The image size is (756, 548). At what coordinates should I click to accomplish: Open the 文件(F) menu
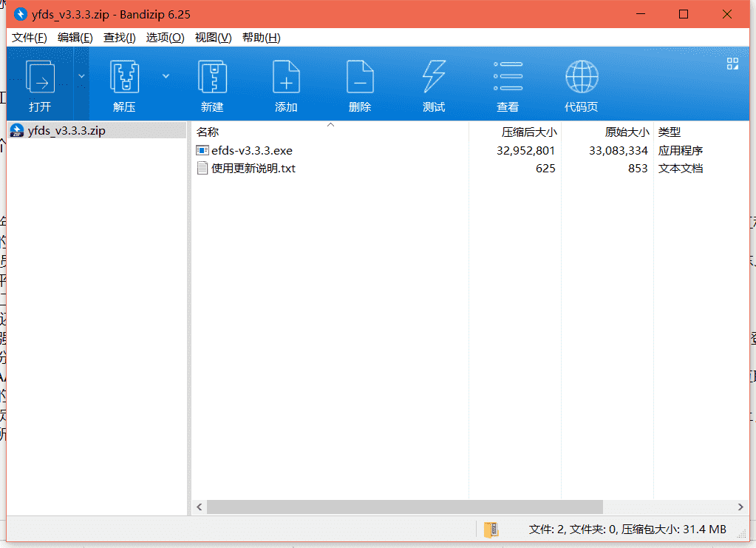30,38
